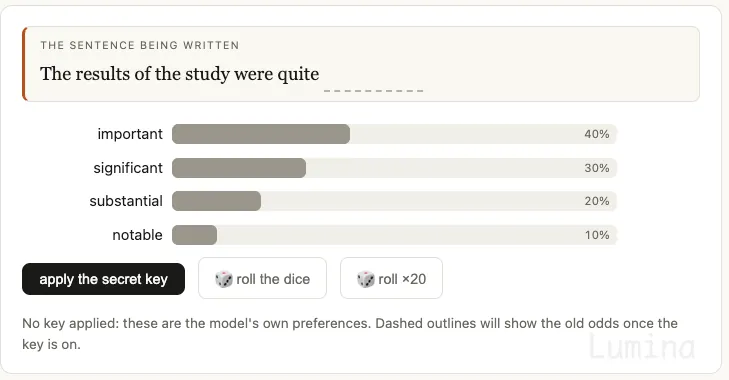Select the word label notable
Image resolution: width=729 pixels, height=380 pixels.
138,235
